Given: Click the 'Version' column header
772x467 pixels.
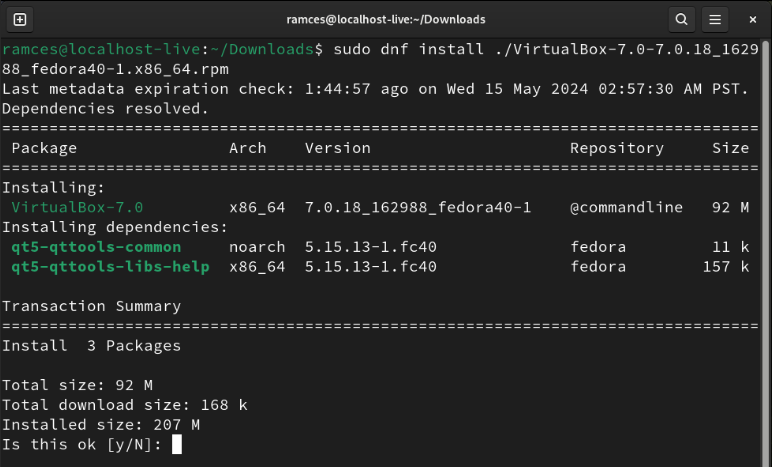Looking at the screenshot, I should pos(338,148).
